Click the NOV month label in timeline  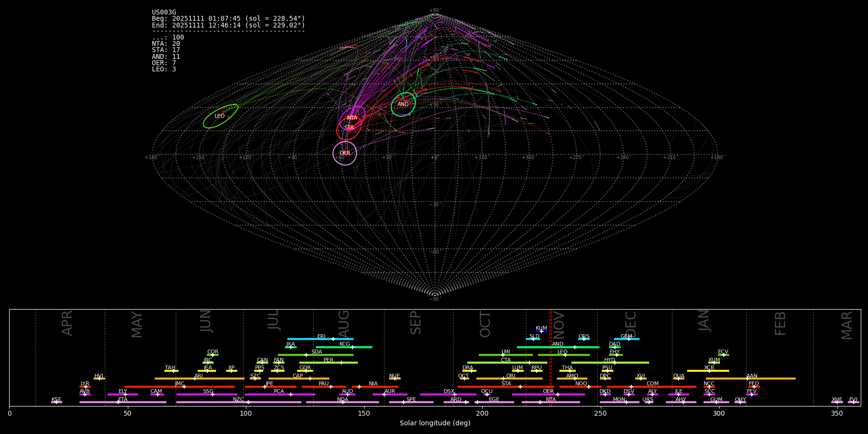click(x=558, y=324)
